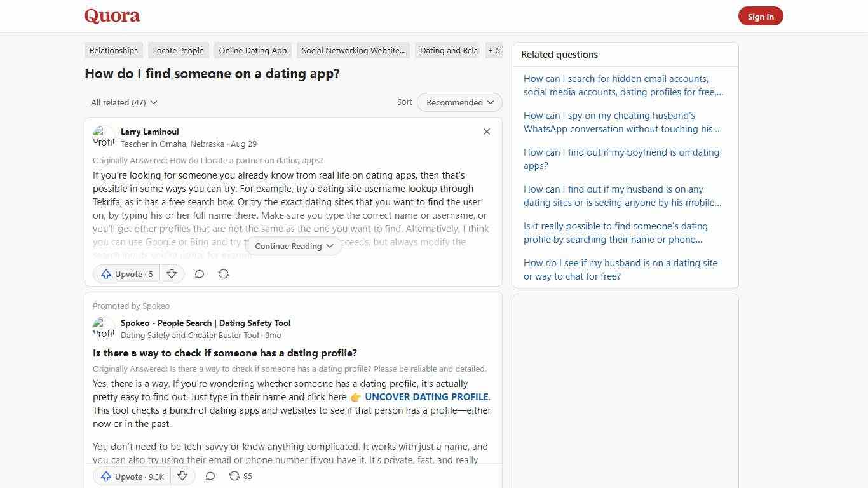Click the share icon showing 85 shares
This screenshot has height=488, width=868.
234,476
